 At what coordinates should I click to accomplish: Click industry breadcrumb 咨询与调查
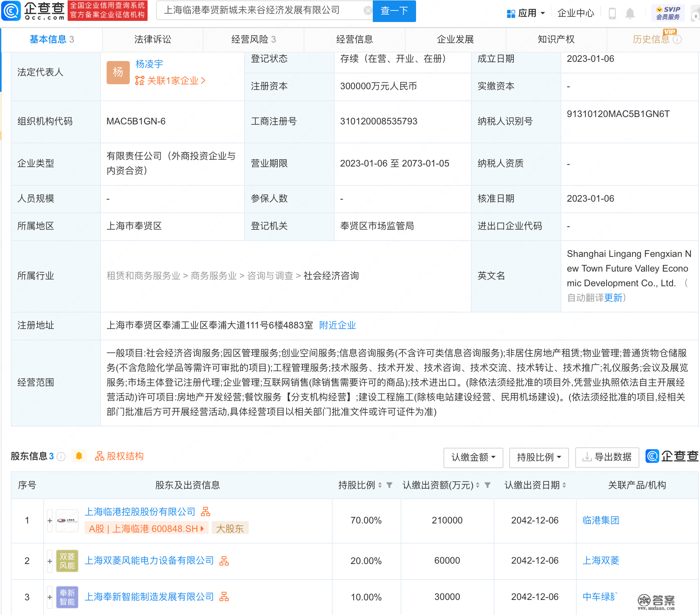[270, 276]
